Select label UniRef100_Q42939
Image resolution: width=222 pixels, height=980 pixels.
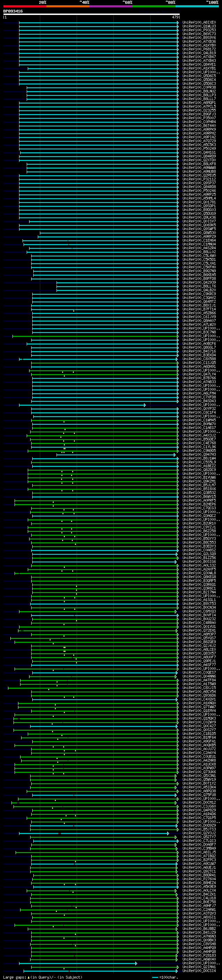[199, 282]
